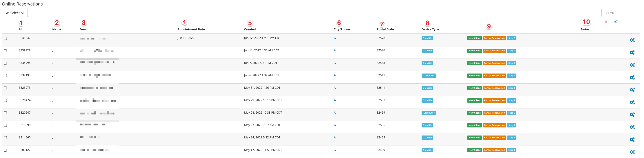The image size is (644, 158).
Task: Click New Client tag in row 3341247
Action: 474,38
